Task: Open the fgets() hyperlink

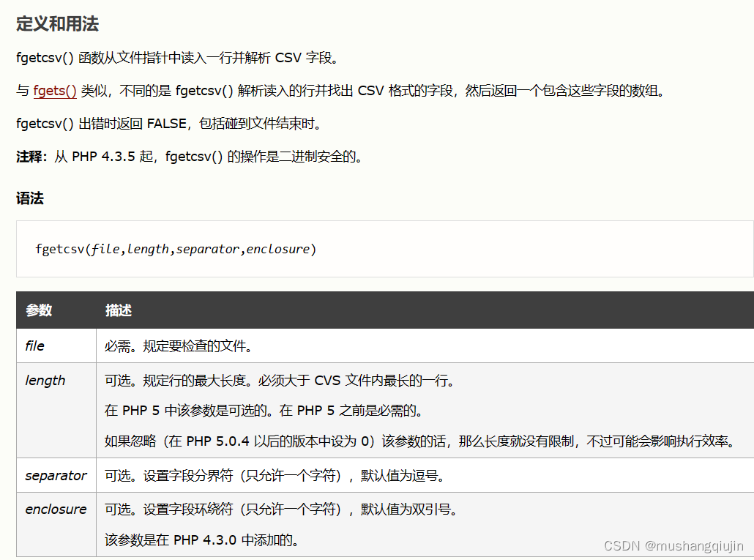Action: point(55,90)
